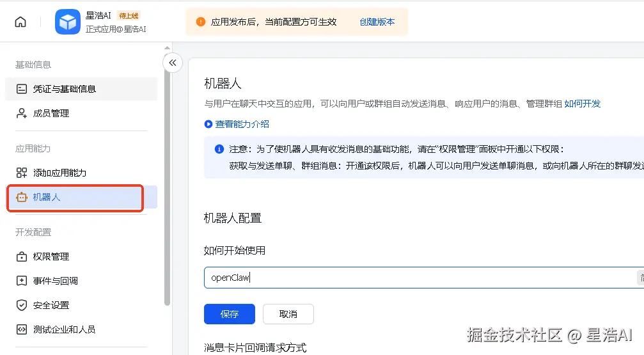Open 测试企业和人员 menu item
This screenshot has width=644, height=355.
click(81, 329)
